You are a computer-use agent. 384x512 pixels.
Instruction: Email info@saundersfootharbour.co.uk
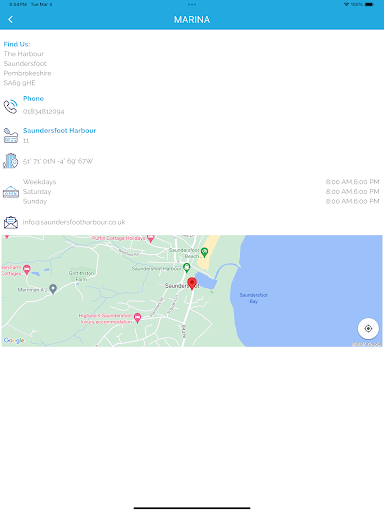tap(74, 222)
